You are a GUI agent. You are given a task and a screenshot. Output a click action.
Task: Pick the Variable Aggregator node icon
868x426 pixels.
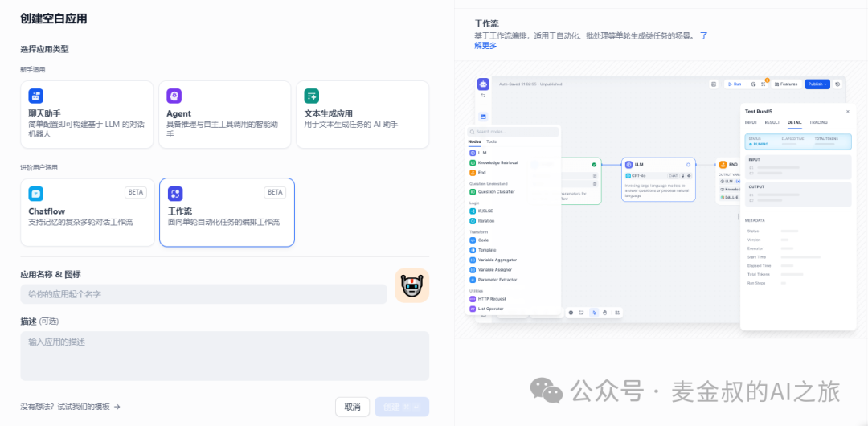pyautogui.click(x=473, y=260)
